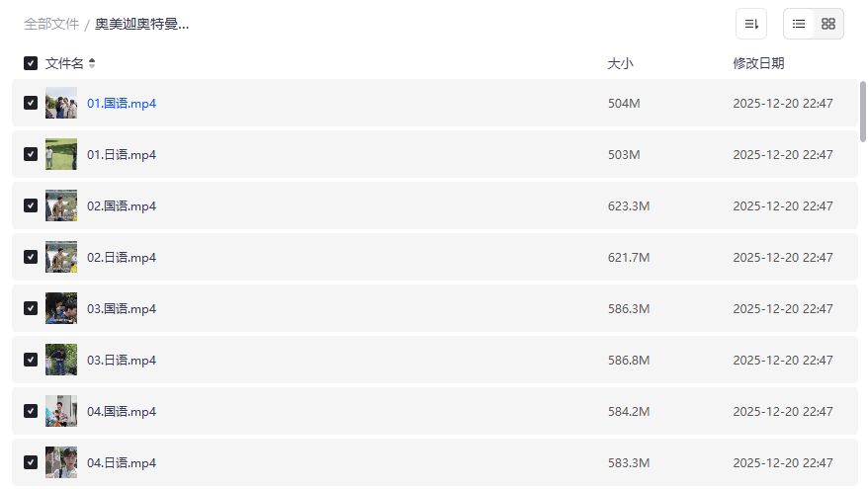Open the 03.国语.mp4 thumbnail preview
The width and height of the screenshot is (868, 489).
pos(61,308)
